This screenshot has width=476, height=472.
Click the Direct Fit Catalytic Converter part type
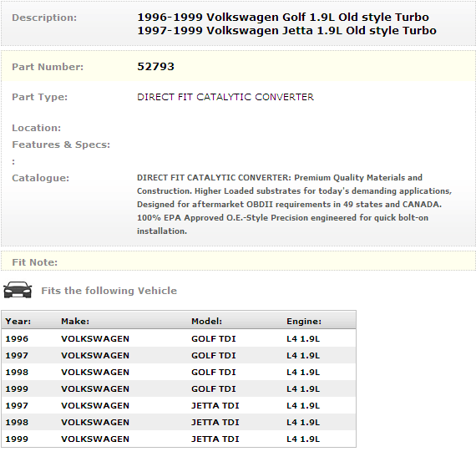225,97
